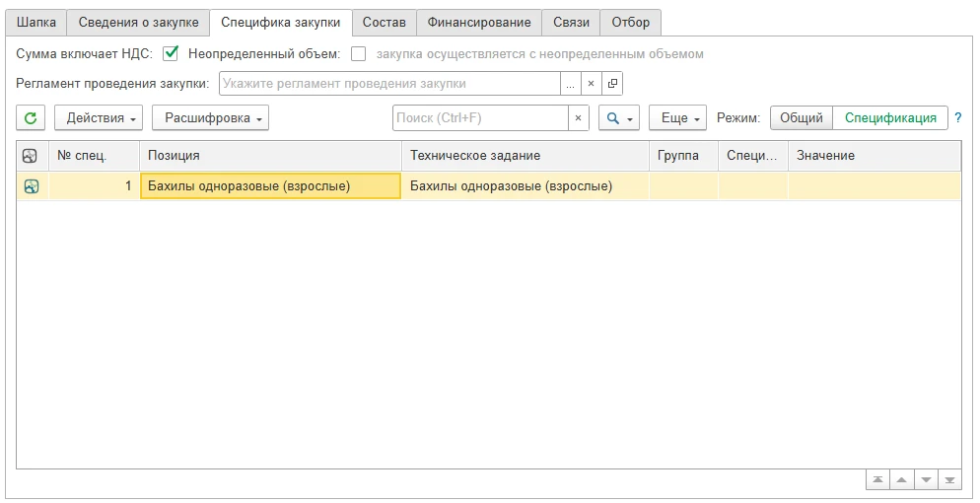The height and width of the screenshot is (503, 980).
Task: Sort by the № спец. column header
Action: [94, 156]
